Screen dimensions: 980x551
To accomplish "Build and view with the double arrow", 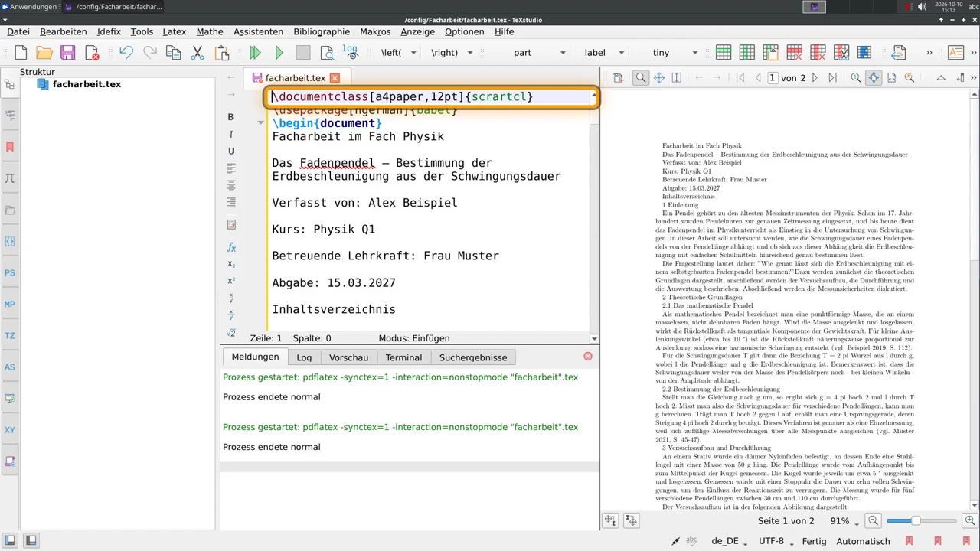I will point(256,53).
